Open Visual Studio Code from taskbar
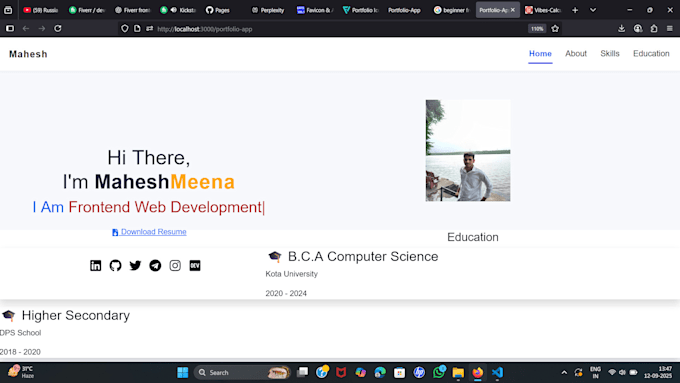The width and height of the screenshot is (680, 383). pyautogui.click(x=497, y=372)
